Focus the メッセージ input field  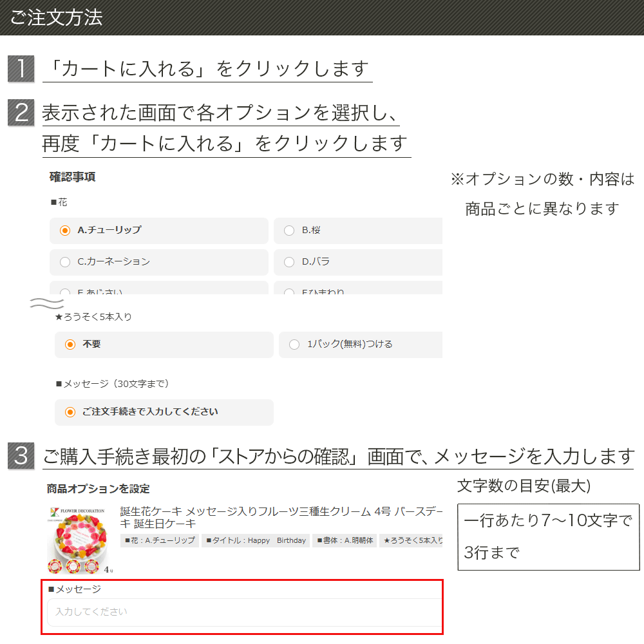[245, 612]
